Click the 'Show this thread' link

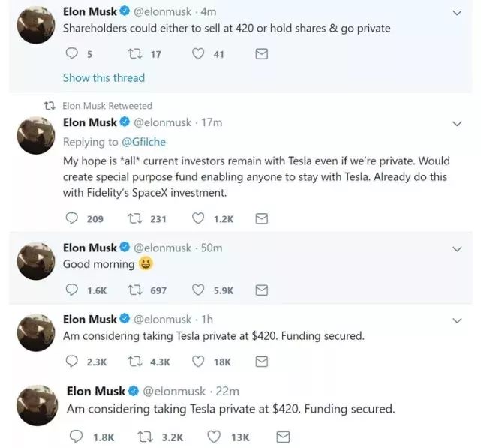(x=104, y=78)
